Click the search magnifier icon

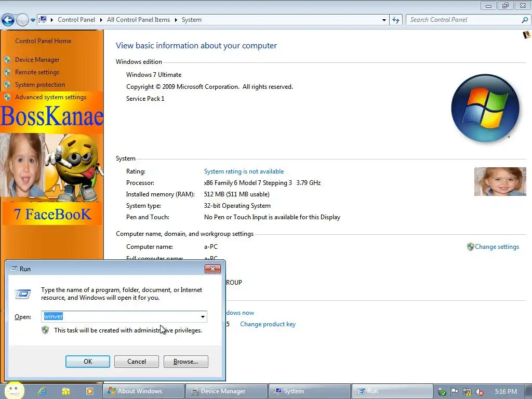point(525,20)
